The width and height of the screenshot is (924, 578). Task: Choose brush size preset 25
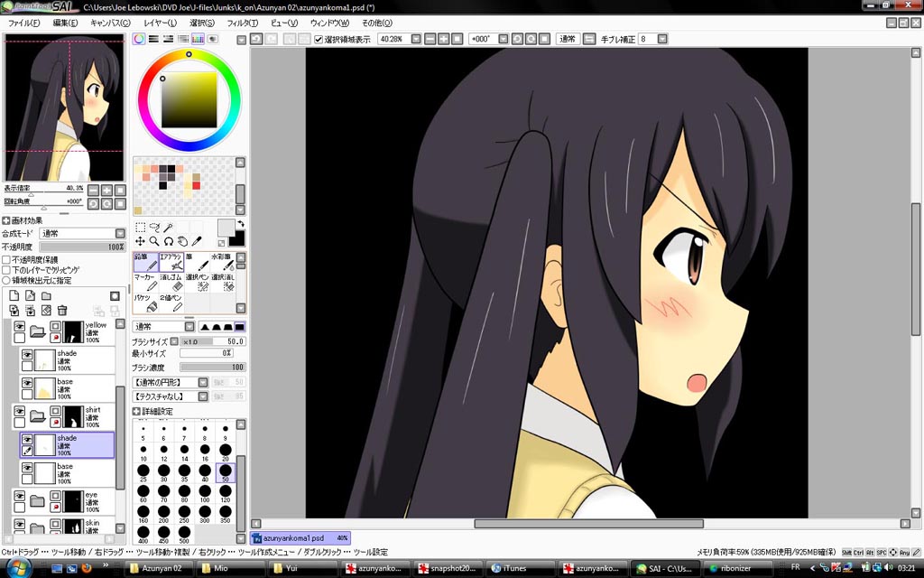click(143, 472)
